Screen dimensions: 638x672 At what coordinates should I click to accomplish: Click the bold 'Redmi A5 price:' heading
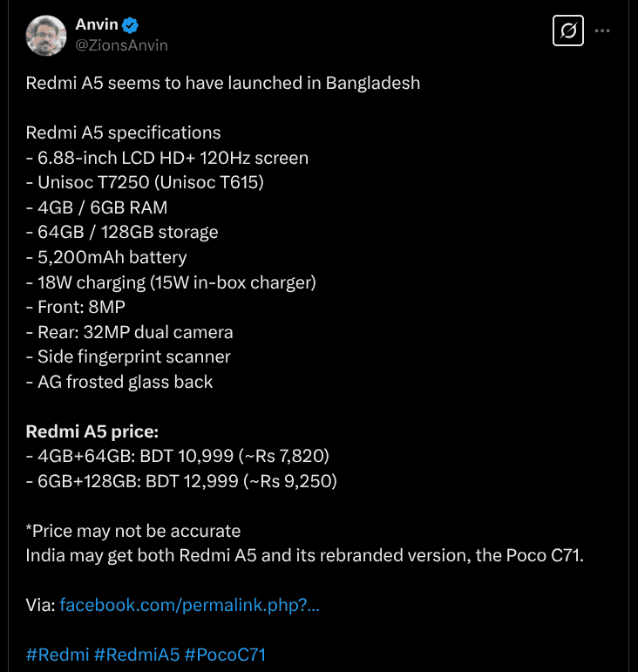92,431
